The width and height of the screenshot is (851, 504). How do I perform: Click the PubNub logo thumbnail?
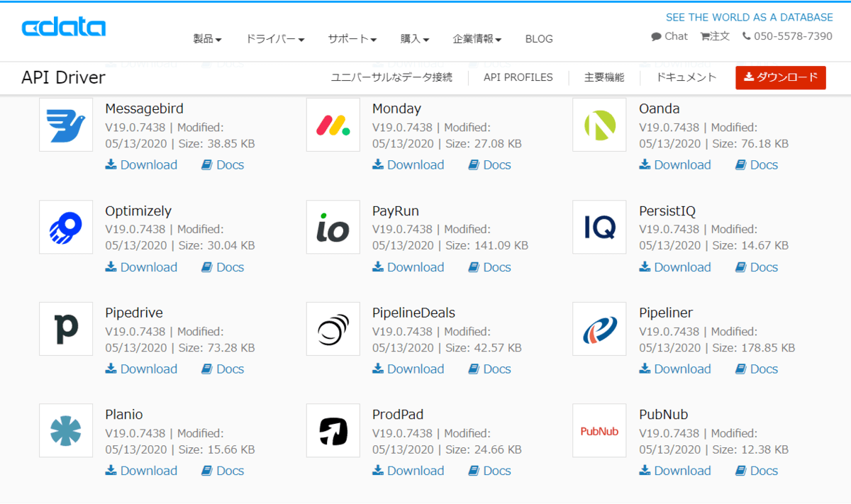pos(599,430)
